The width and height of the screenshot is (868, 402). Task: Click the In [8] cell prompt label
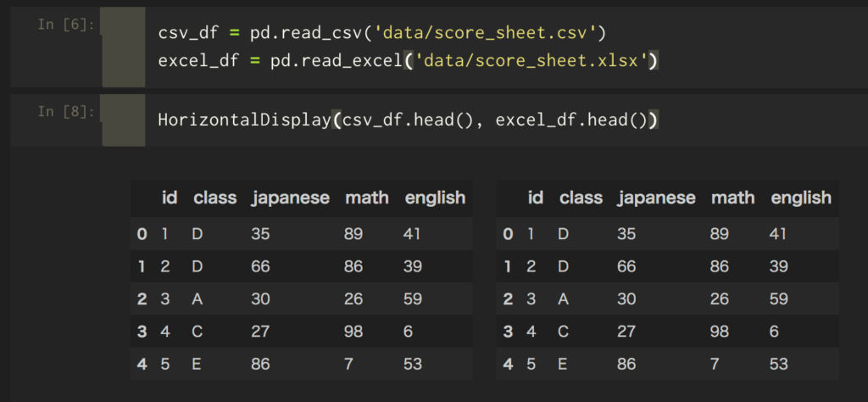(x=66, y=111)
